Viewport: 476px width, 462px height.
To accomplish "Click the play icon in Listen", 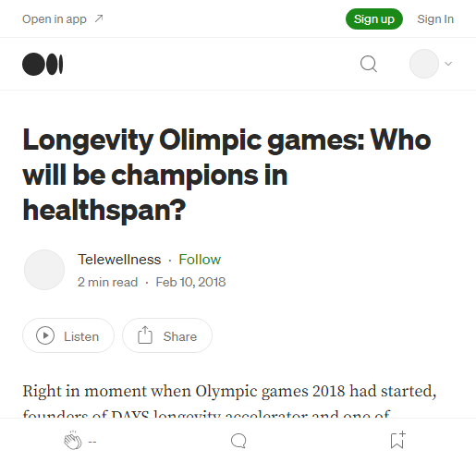I will (45, 335).
